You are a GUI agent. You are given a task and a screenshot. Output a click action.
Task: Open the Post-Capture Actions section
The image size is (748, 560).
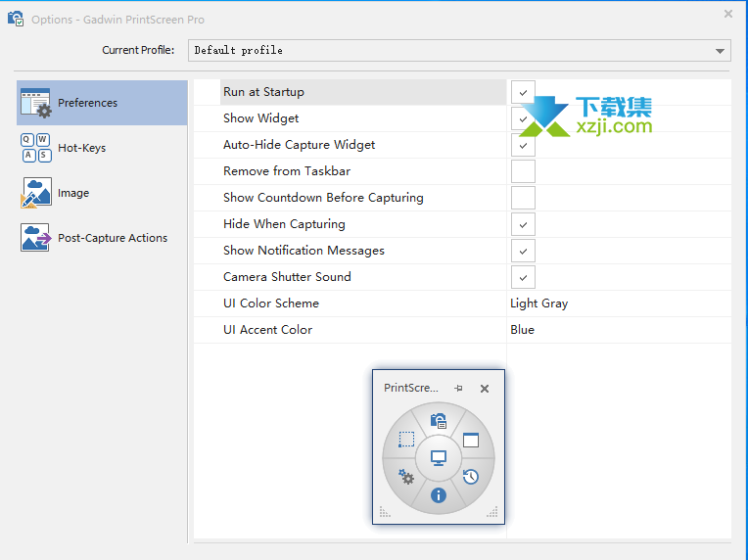point(102,238)
